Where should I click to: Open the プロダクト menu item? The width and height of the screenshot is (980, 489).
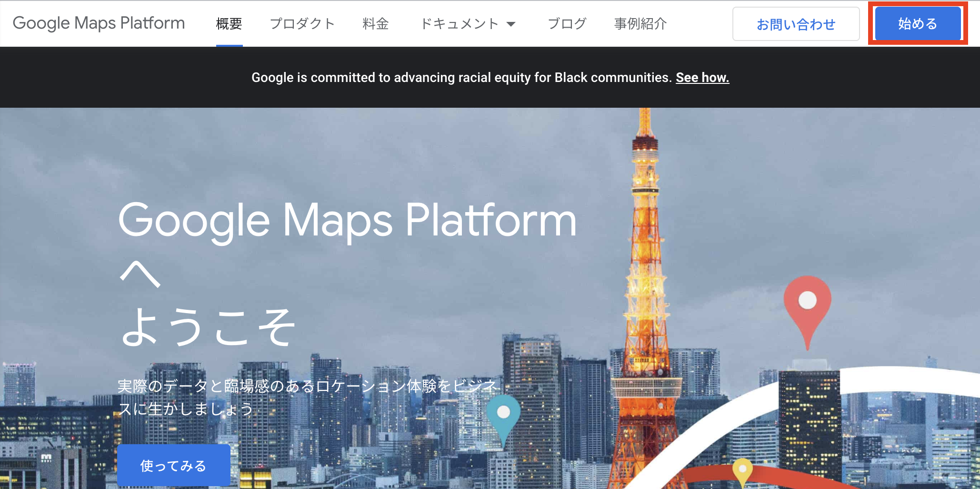pyautogui.click(x=302, y=23)
